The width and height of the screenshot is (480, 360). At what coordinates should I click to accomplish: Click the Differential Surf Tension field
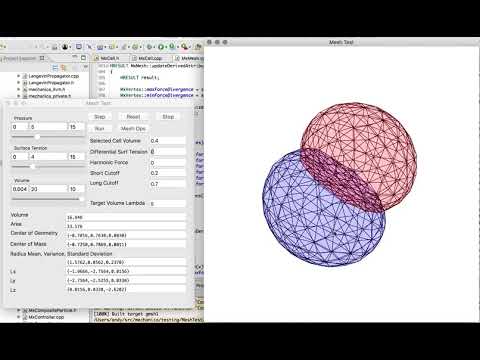(167, 152)
